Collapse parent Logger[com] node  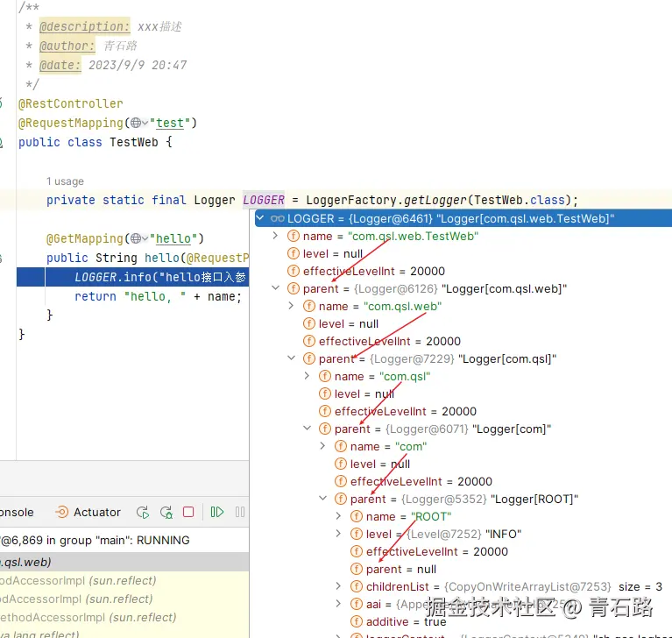(308, 428)
